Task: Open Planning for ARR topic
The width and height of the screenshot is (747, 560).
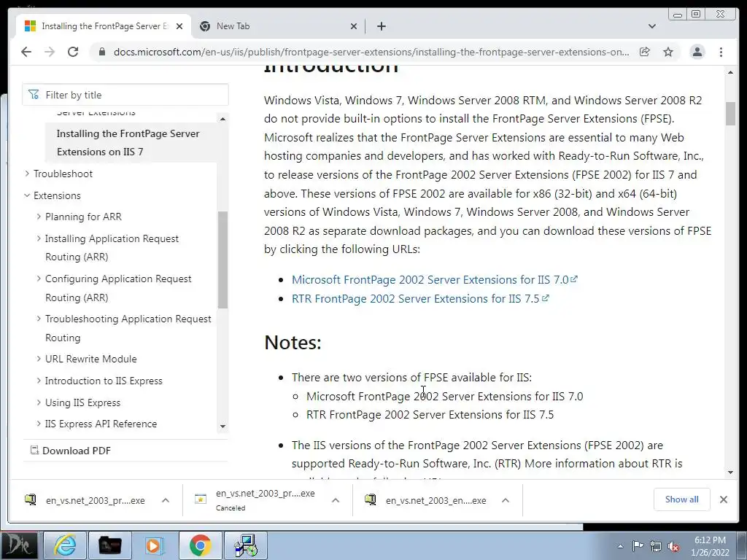Action: [83, 217]
